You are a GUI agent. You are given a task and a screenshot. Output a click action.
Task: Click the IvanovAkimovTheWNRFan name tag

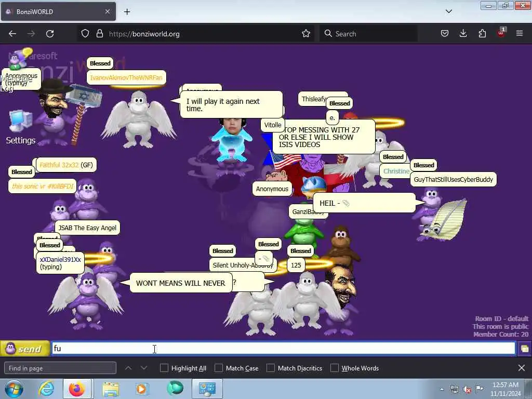(x=126, y=77)
